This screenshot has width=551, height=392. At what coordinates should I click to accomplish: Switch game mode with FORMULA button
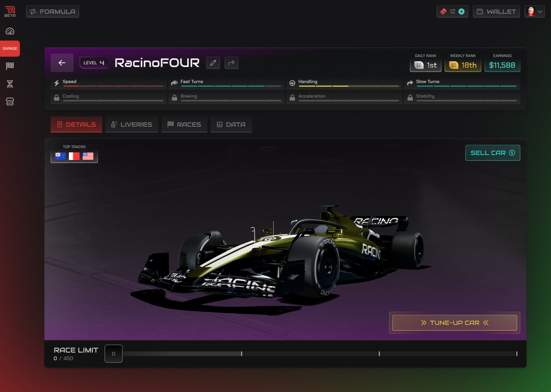52,11
